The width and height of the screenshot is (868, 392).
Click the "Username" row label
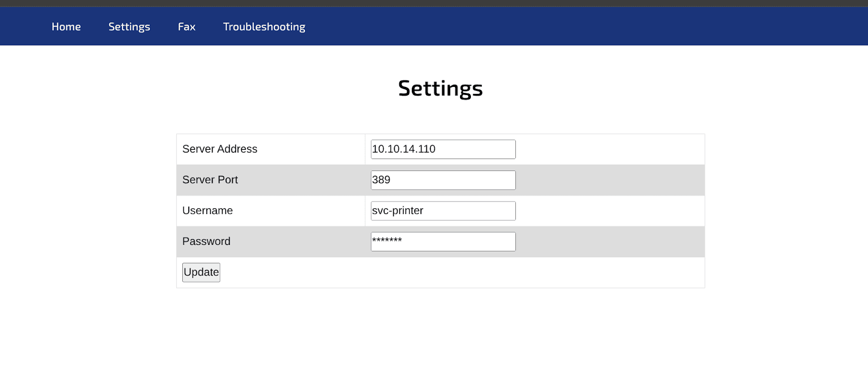point(207,211)
